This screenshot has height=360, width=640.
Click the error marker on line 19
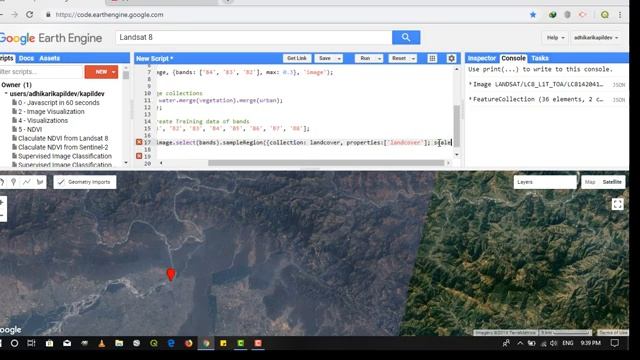click(x=139, y=156)
